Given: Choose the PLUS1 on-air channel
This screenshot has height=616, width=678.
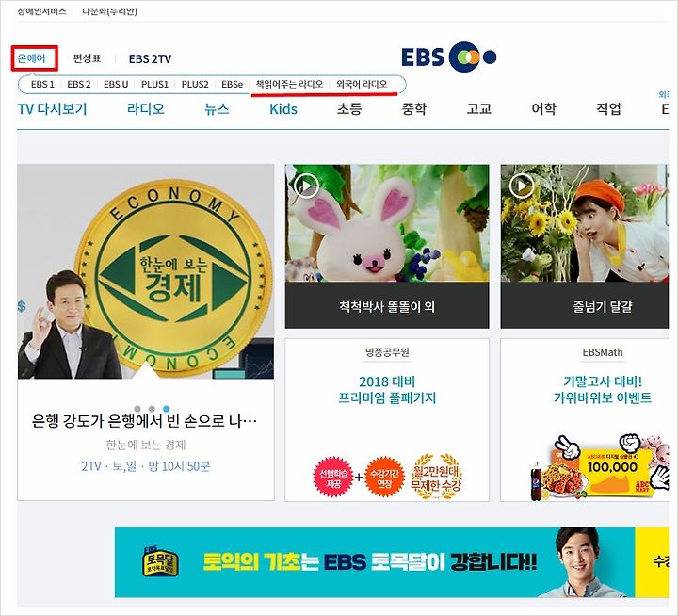Looking at the screenshot, I should pyautogui.click(x=154, y=85).
